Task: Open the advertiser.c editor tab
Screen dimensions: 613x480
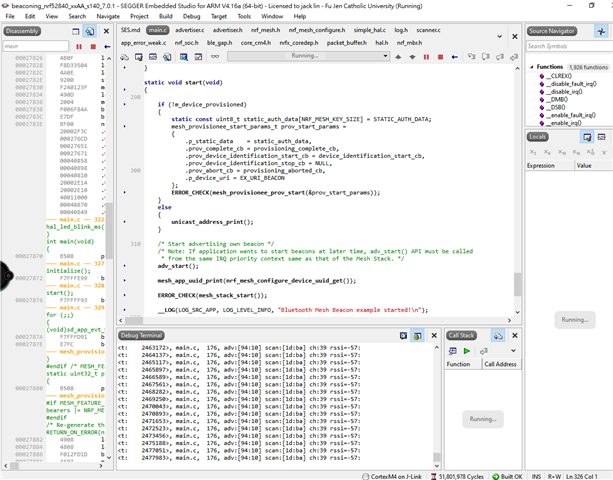Action: [x=189, y=31]
